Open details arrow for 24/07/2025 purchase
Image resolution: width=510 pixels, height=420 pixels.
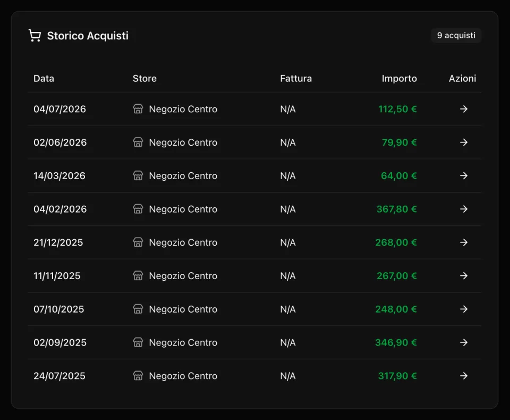click(x=464, y=376)
